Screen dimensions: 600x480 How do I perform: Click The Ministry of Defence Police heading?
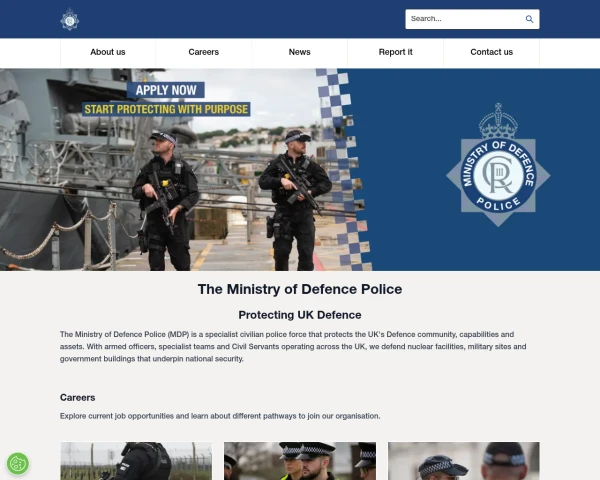(x=300, y=289)
